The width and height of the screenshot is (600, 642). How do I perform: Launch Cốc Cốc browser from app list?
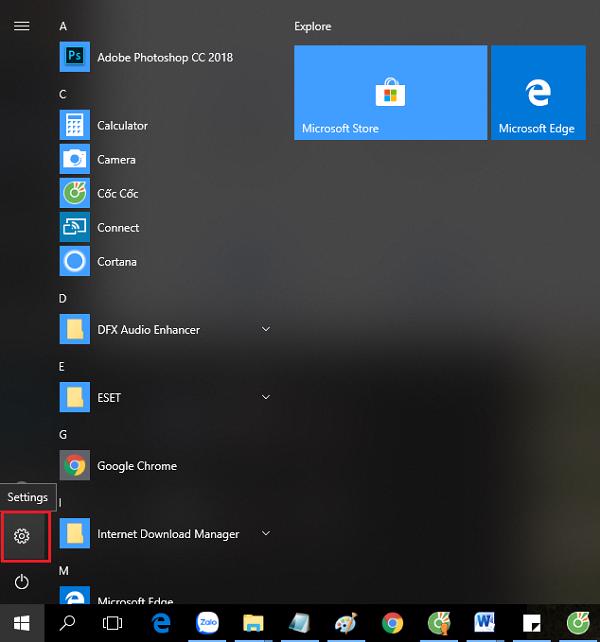tap(117, 194)
